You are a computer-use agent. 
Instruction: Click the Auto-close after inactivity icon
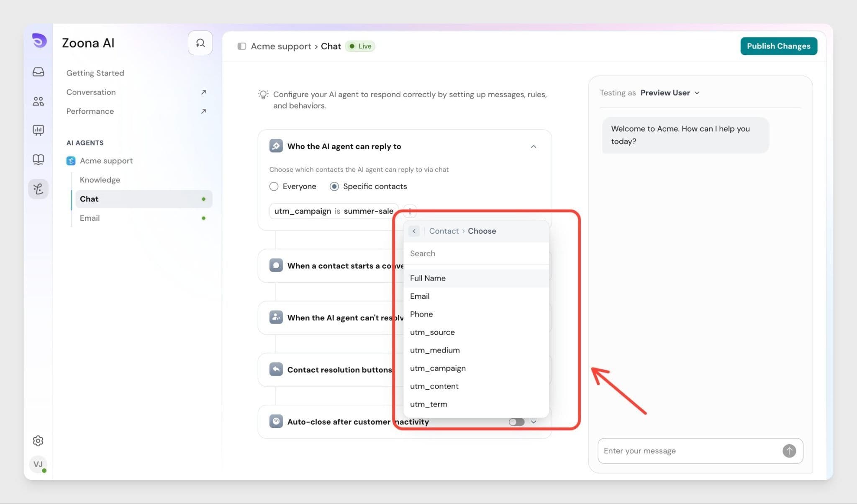[276, 421]
